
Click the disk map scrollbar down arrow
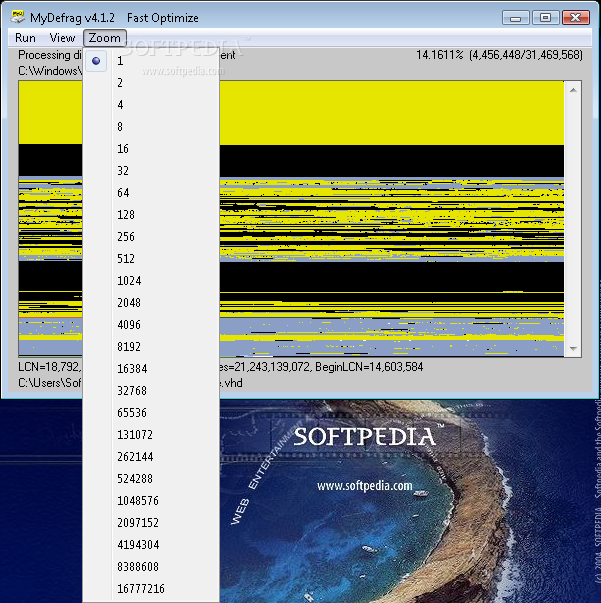(x=573, y=348)
